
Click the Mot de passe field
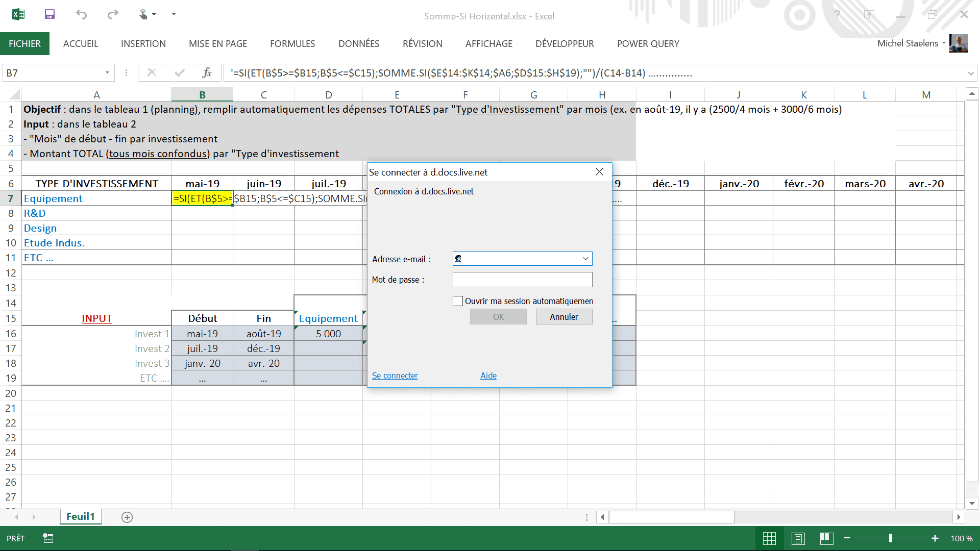pos(522,280)
